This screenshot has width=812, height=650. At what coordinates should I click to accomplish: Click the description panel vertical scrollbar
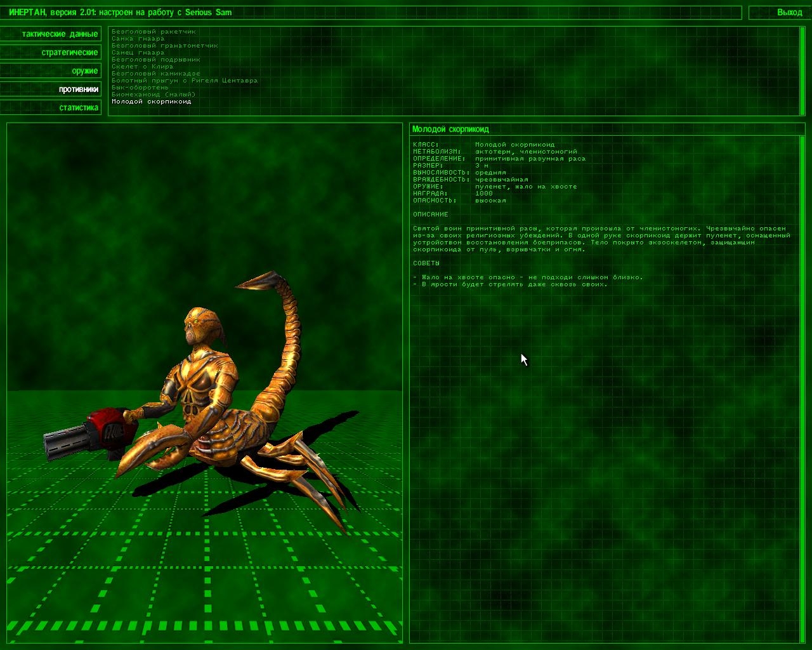[801, 389]
